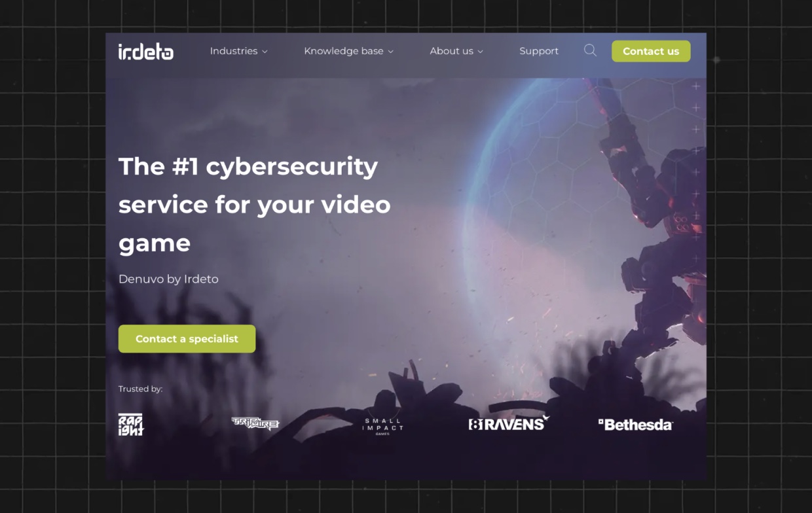Expand the Knowledge base chevron arrow
Image resolution: width=812 pixels, height=513 pixels.
pyautogui.click(x=391, y=52)
